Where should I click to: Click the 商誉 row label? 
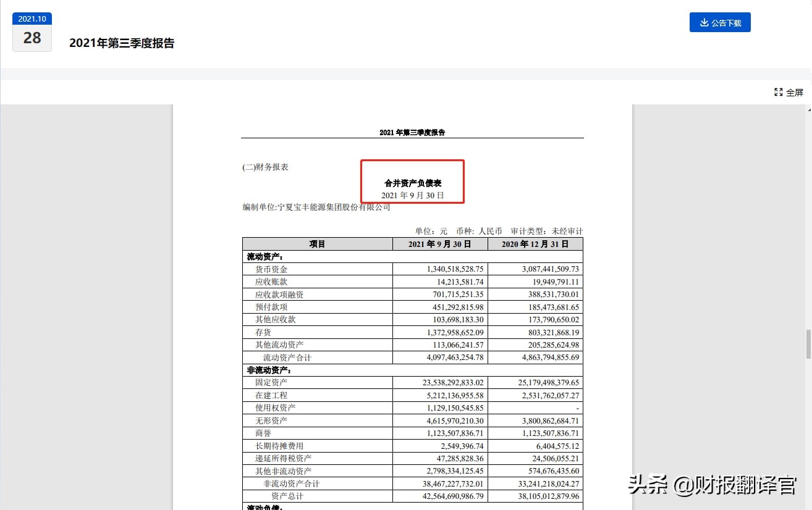(x=263, y=433)
